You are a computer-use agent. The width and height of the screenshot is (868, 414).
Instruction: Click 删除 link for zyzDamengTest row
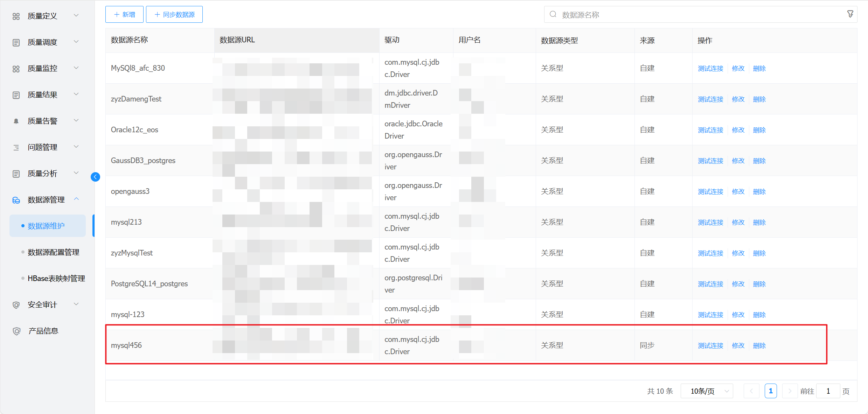click(759, 99)
